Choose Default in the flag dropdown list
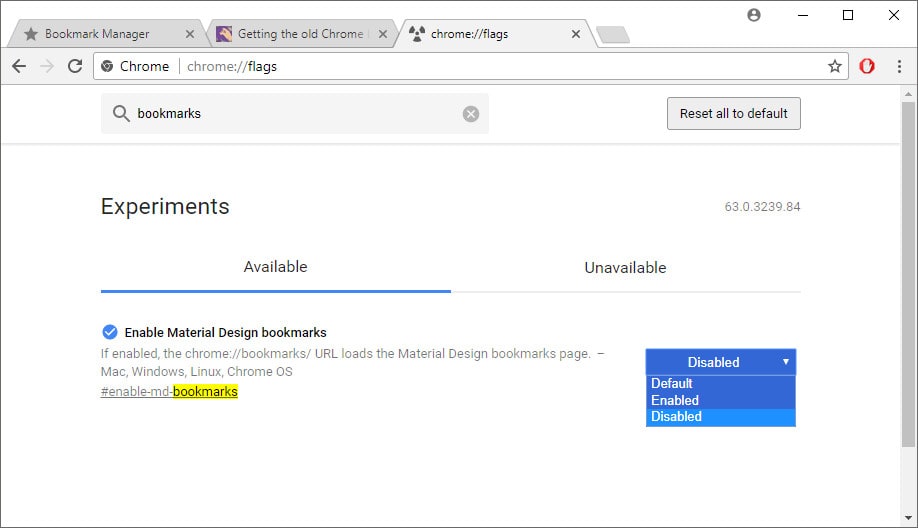 click(721, 383)
